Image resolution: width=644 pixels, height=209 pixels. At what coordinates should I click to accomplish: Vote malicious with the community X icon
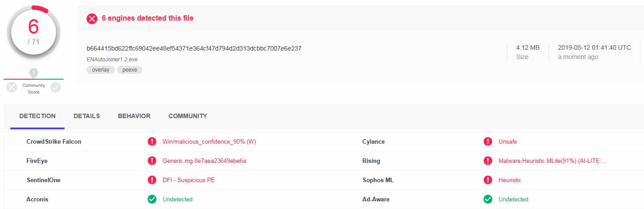tap(12, 87)
